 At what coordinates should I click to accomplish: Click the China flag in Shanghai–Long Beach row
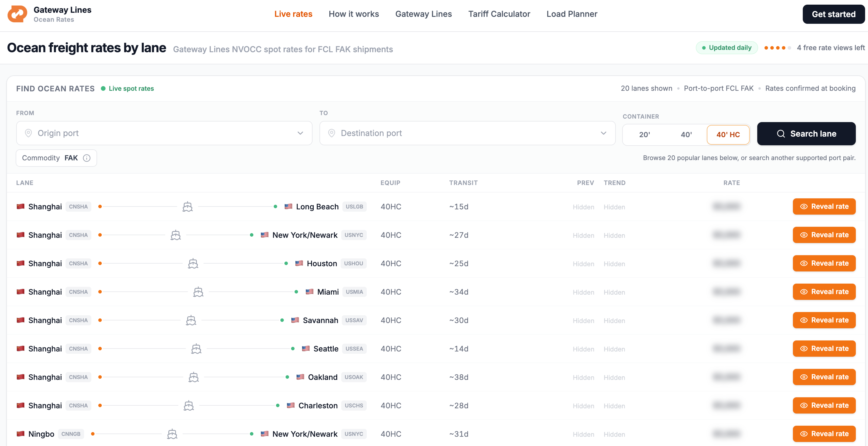pos(21,206)
